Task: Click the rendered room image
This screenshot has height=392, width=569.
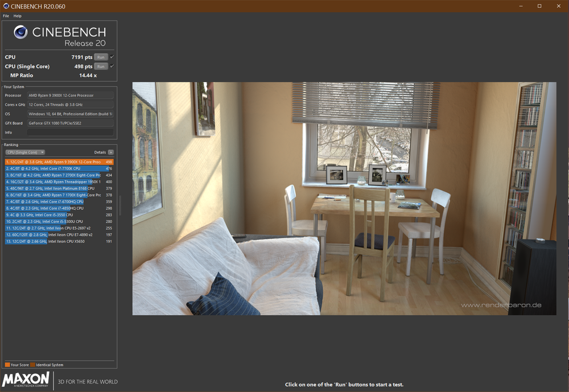Action: 344,199
